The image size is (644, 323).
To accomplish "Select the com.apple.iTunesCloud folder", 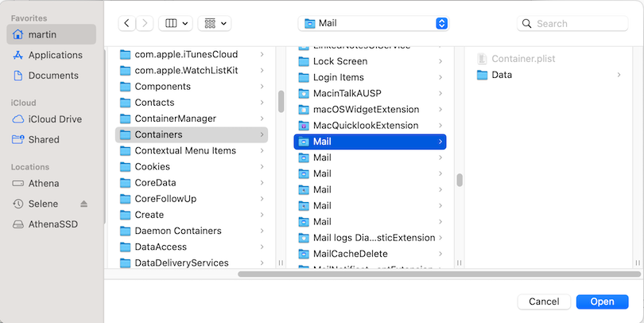I will tap(192, 54).
